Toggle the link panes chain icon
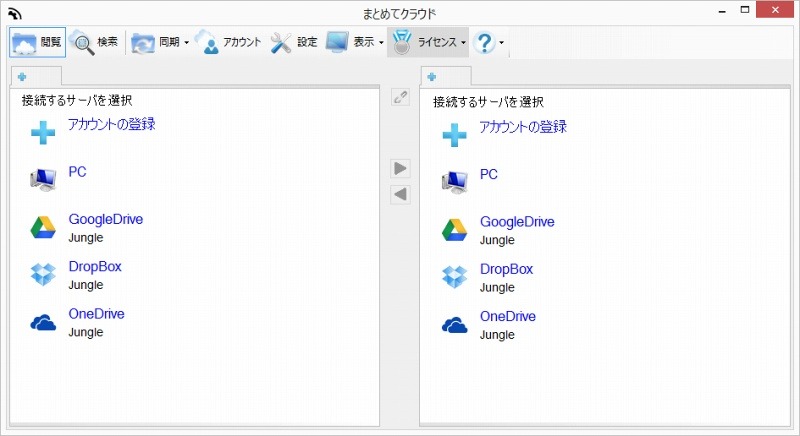 click(401, 97)
